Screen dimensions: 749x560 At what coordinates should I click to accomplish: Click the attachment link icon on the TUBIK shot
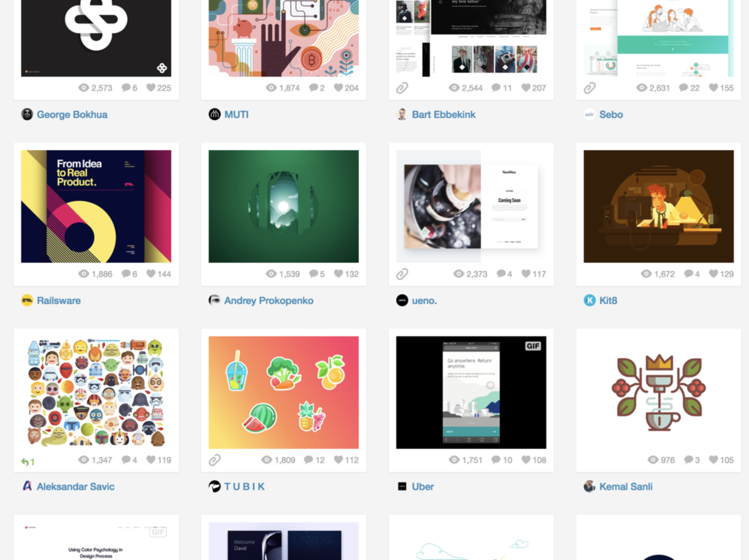214,460
